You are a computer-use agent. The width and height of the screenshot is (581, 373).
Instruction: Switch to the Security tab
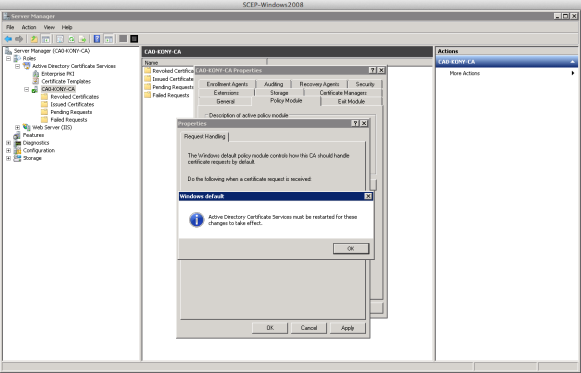tap(365, 84)
